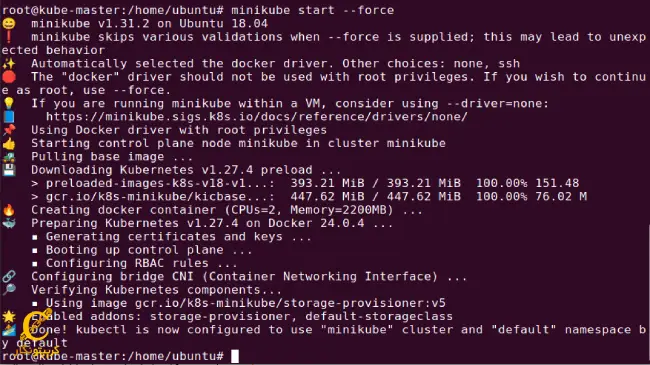Image resolution: width=650 pixels, height=365 pixels.
Task: Click the grinning face emoji beside minikube v1.31.2
Action: [9, 24]
